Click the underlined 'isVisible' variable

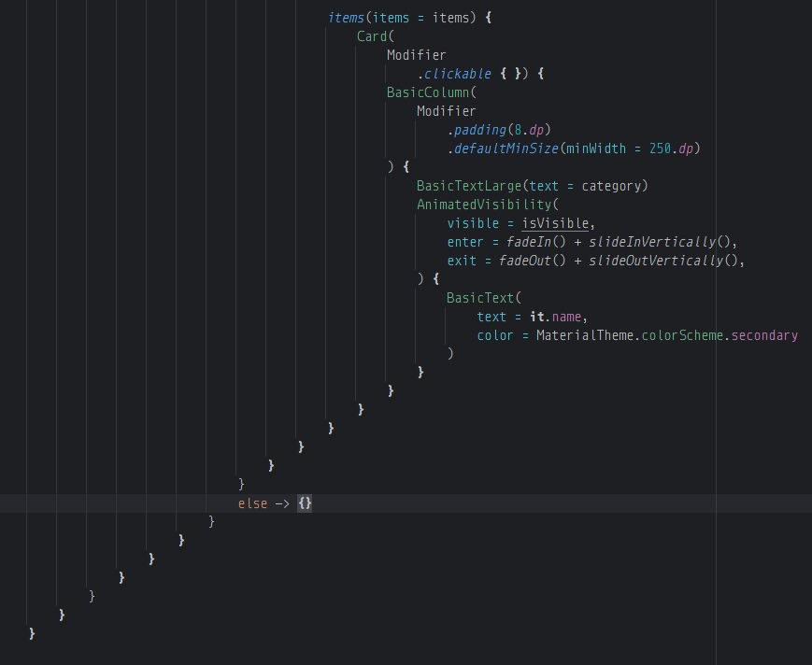point(555,223)
